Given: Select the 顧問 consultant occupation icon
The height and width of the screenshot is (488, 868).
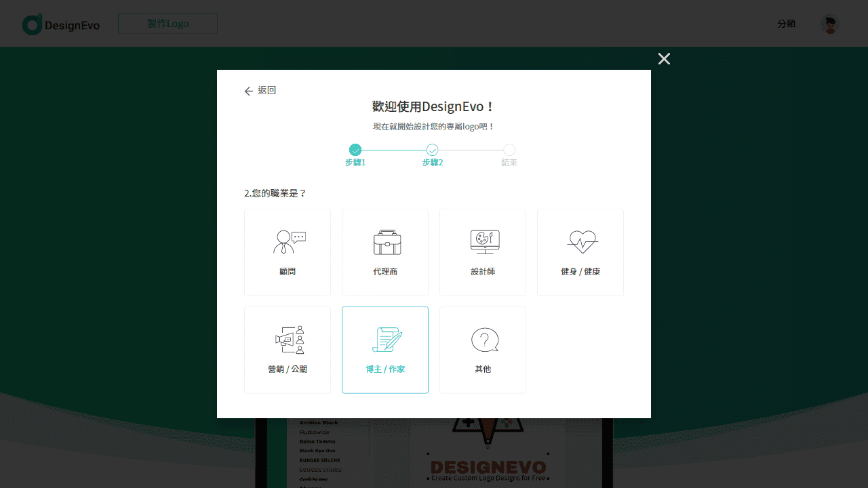Looking at the screenshot, I should pos(287,241).
